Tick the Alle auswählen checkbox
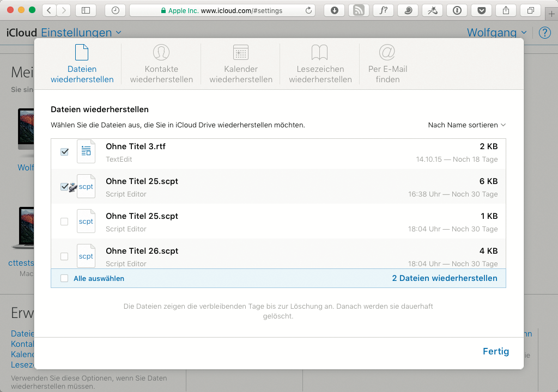 (64, 278)
